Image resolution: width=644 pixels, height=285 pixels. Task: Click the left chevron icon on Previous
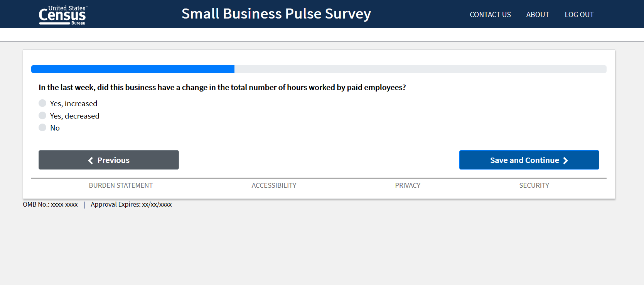pos(91,161)
